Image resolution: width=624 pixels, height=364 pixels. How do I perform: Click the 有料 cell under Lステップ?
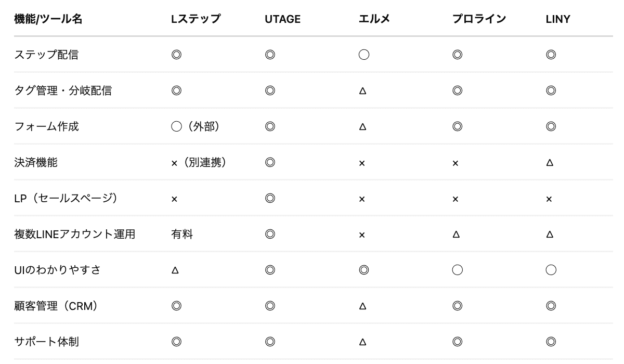pos(182,234)
